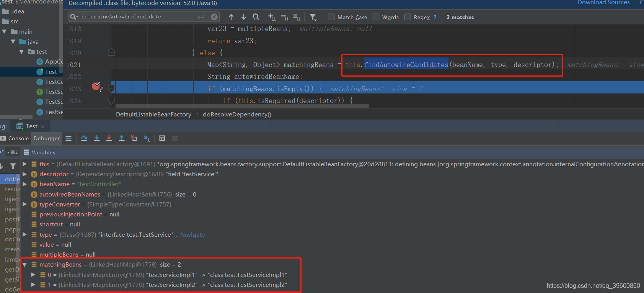The image size is (644, 293).
Task: Click the frames filter funnel icon
Action: pyautogui.click(x=13, y=166)
